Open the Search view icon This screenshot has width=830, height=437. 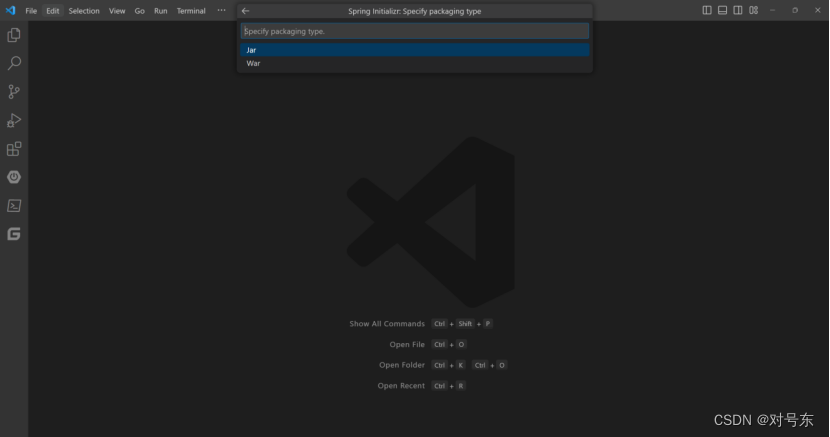14,63
